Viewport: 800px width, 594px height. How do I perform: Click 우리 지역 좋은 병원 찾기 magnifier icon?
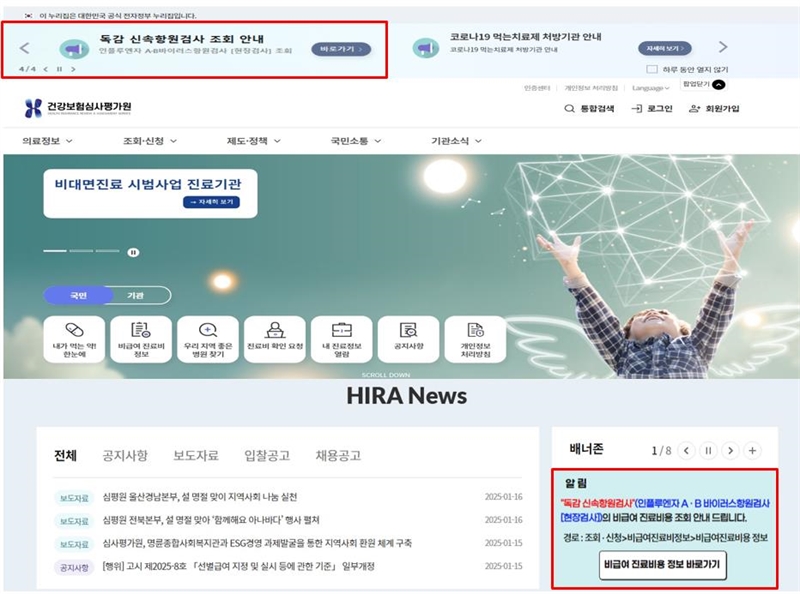(207, 331)
